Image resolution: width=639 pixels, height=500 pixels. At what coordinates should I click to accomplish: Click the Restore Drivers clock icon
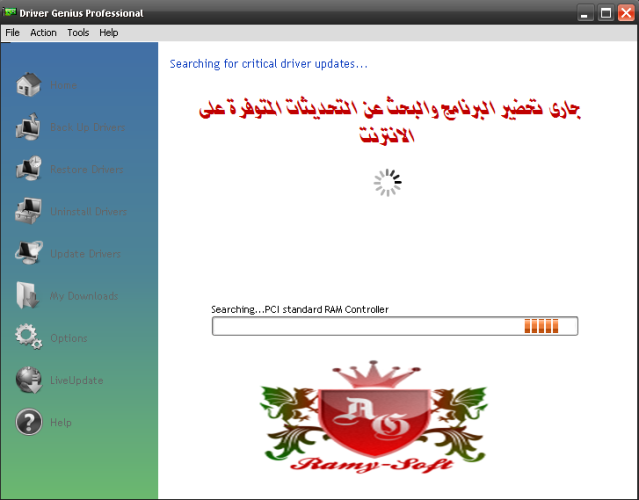click(29, 168)
